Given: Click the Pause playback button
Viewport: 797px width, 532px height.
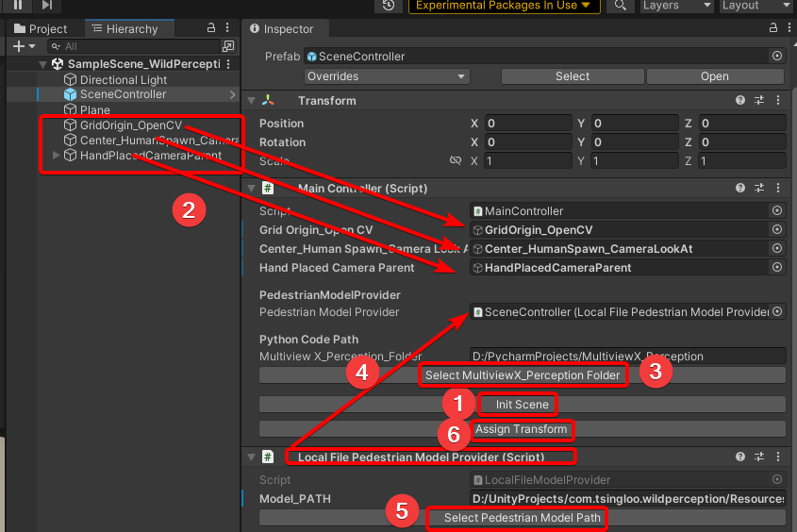Looking at the screenshot, I should 18,5.
